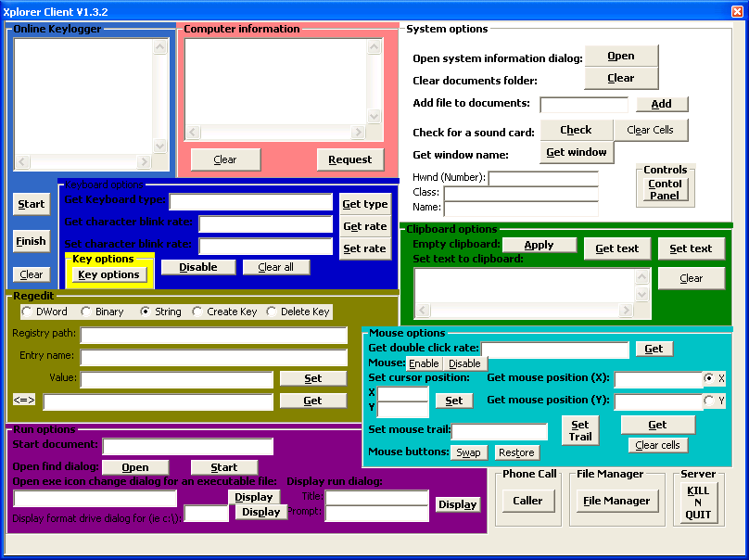Apply empty clipboard
This screenshot has height=560, width=749.
pos(539,245)
